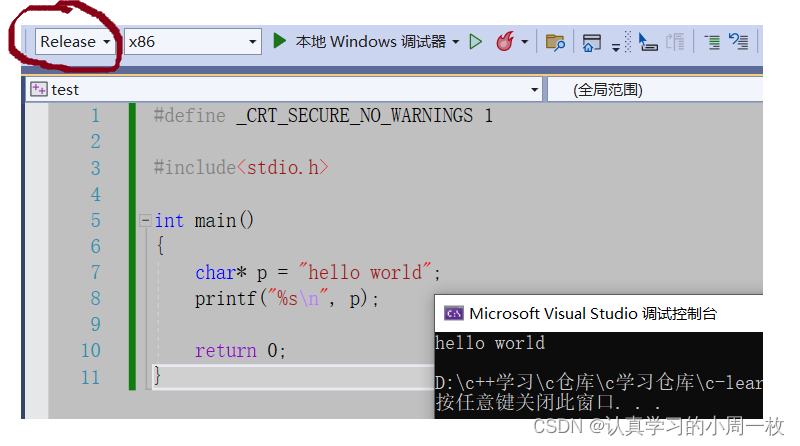Viewport: 800px width, 446px height.
Task: Click the "hello world" string on line 7
Action: tap(369, 272)
